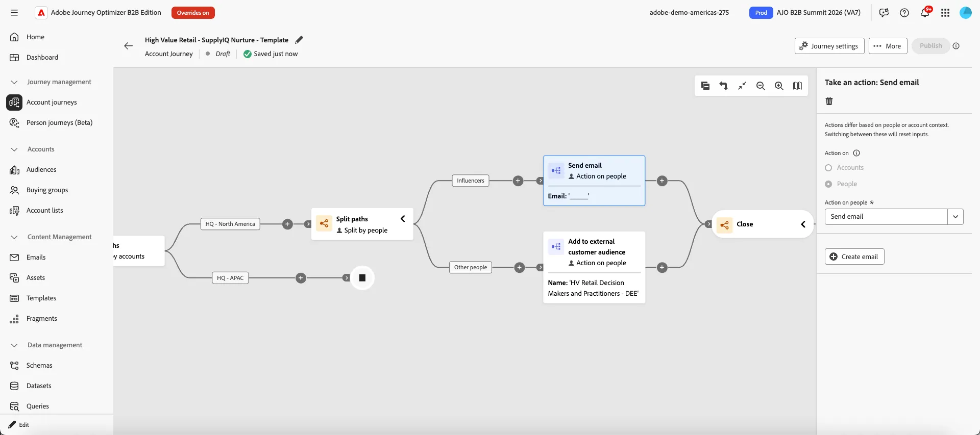Collapse the Close node chevron
The width and height of the screenshot is (980, 435).
803,224
